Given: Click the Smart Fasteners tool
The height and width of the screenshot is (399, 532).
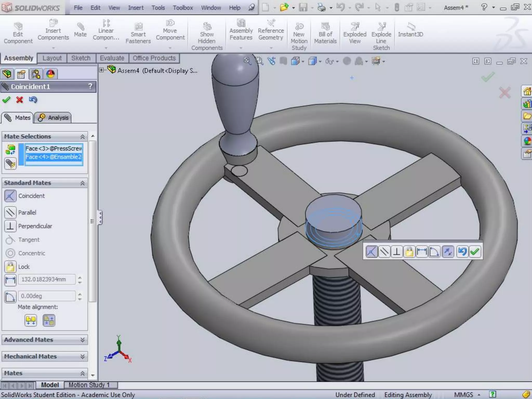Looking at the screenshot, I should pyautogui.click(x=138, y=34).
